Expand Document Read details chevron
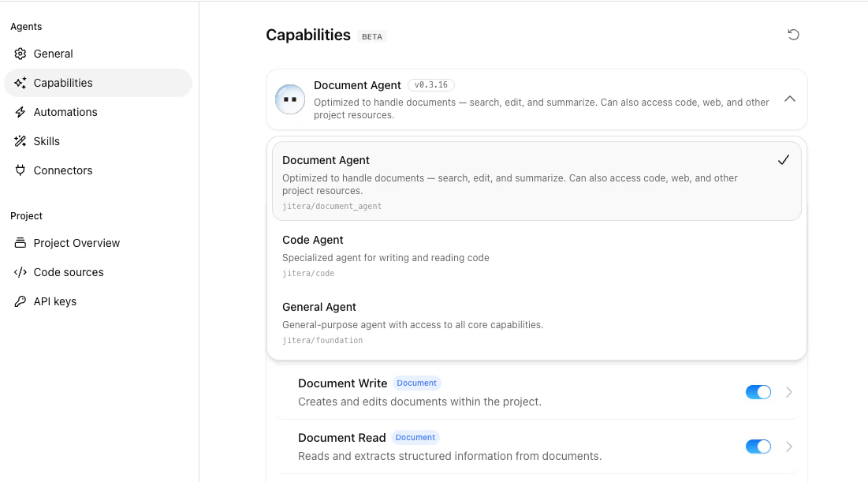The image size is (868, 482). click(x=789, y=447)
